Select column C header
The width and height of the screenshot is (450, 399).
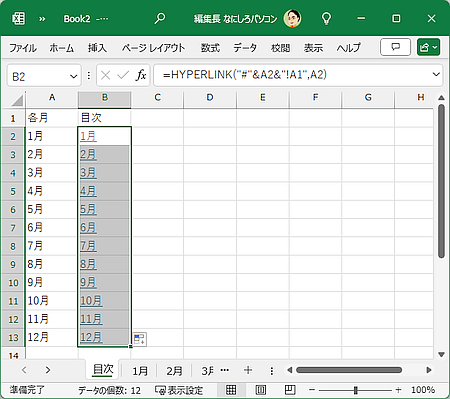click(x=157, y=98)
